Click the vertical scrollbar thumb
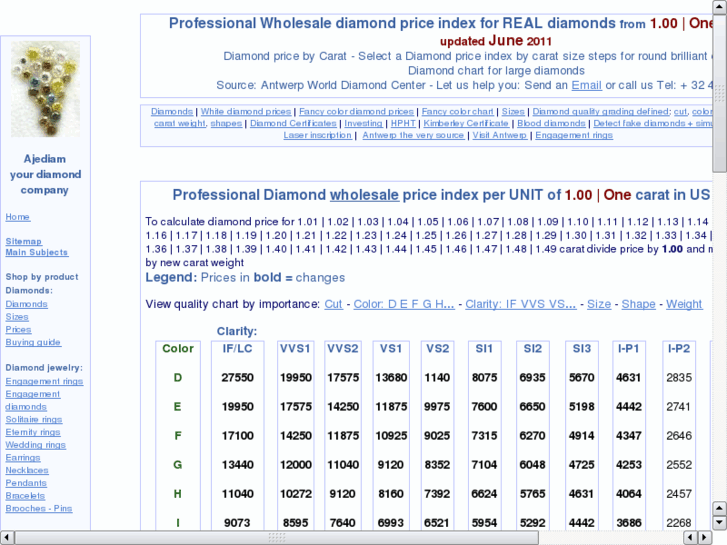Viewport: 727px width, 545px height. 719,93
